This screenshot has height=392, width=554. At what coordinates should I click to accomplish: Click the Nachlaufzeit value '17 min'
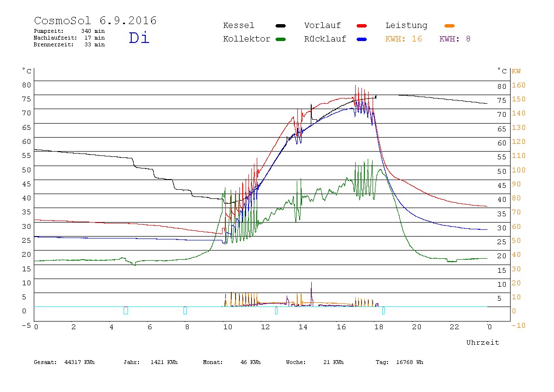pos(94,38)
